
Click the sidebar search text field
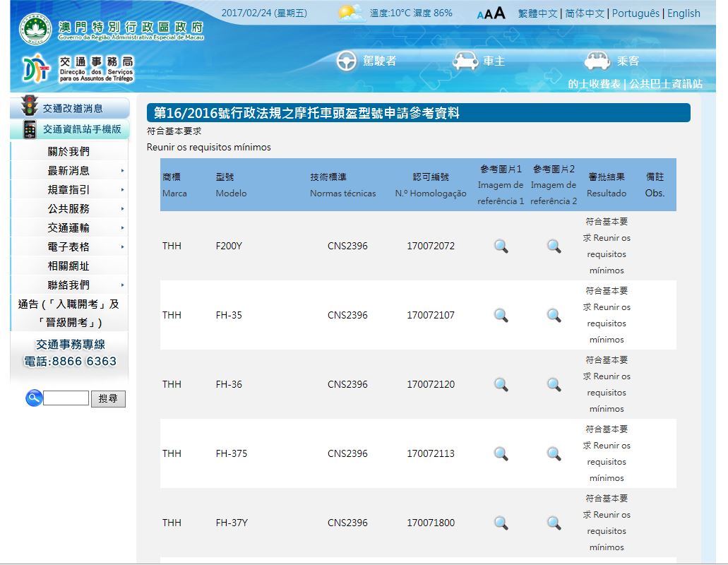[x=66, y=398]
